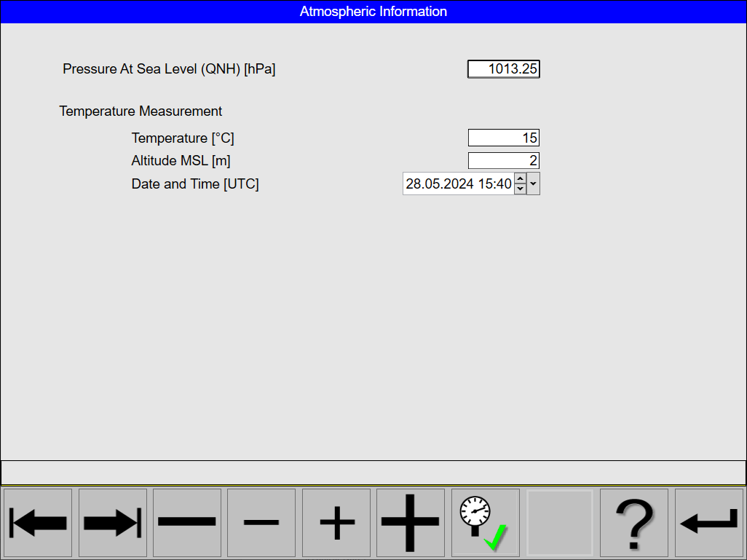
Task: Navigate forward with the right arrow icon
Action: [x=112, y=522]
